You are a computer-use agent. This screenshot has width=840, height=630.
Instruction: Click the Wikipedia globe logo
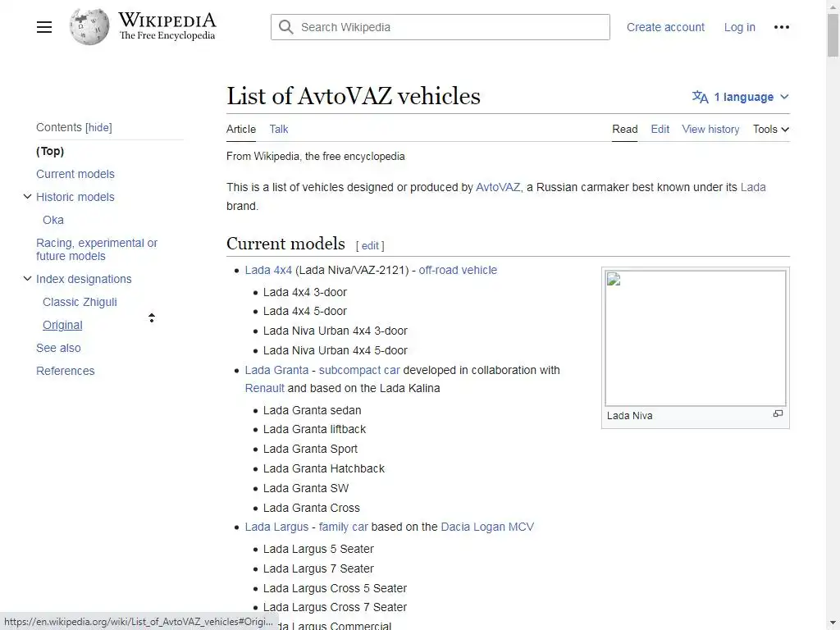89,27
